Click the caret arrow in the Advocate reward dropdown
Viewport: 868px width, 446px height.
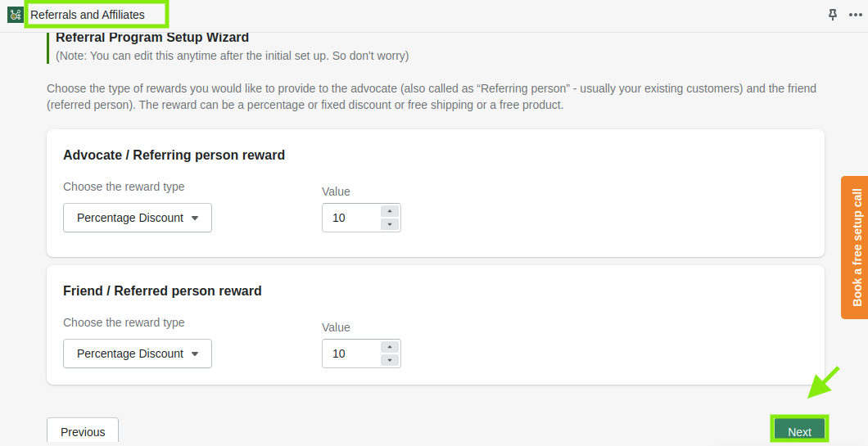[195, 218]
